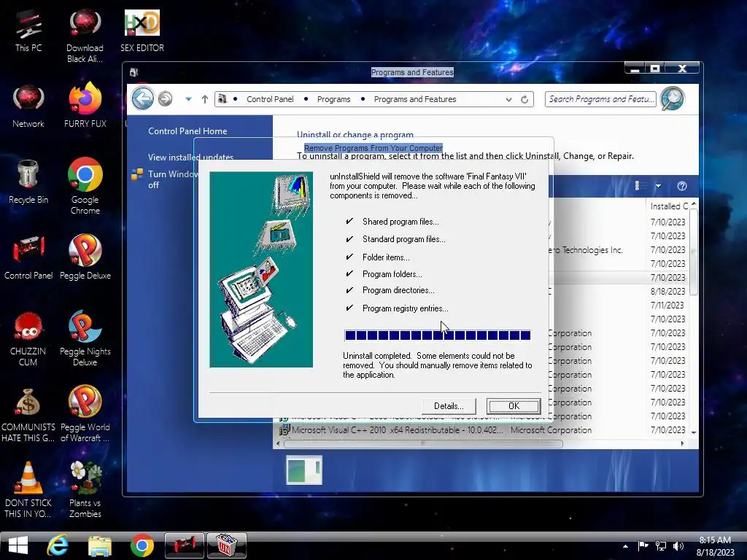Select Programs and Features breadcrumb
This screenshot has width=747, height=560.
pyautogui.click(x=415, y=99)
